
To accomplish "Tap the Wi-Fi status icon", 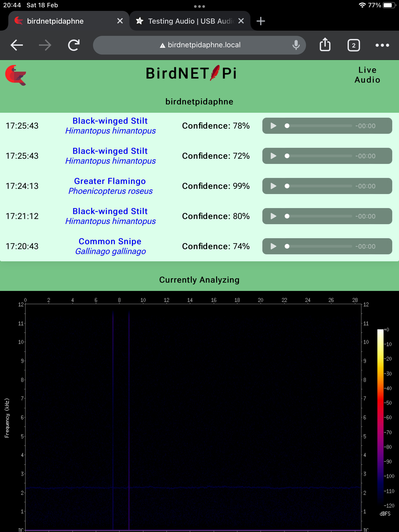I will click(x=362, y=5).
